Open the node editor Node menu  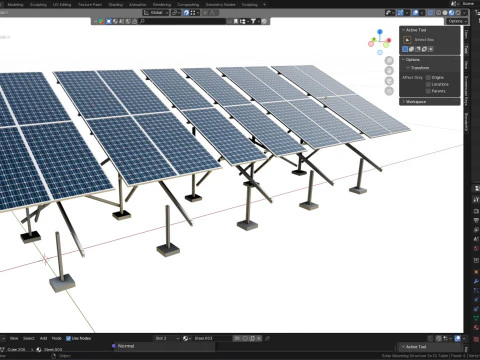tap(57, 338)
